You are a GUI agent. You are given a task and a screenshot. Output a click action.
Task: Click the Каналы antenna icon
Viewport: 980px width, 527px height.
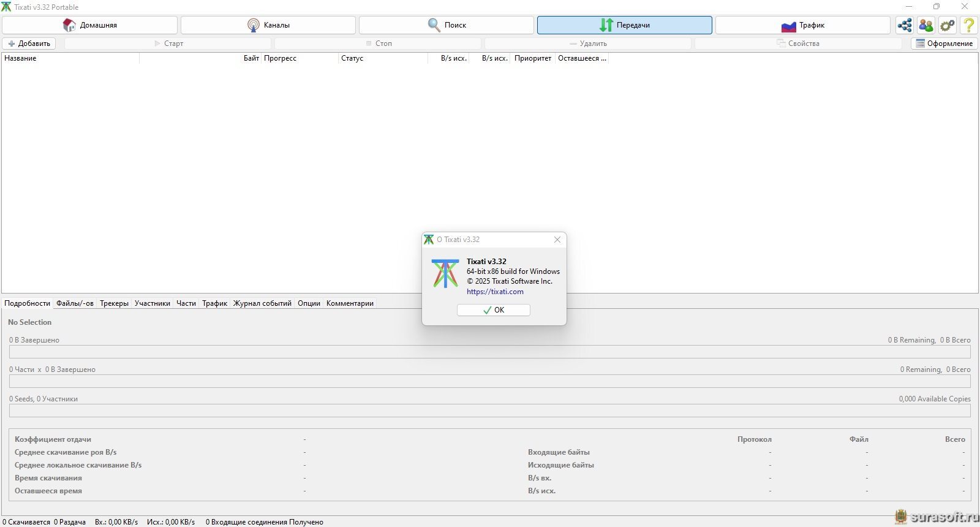pyautogui.click(x=254, y=25)
